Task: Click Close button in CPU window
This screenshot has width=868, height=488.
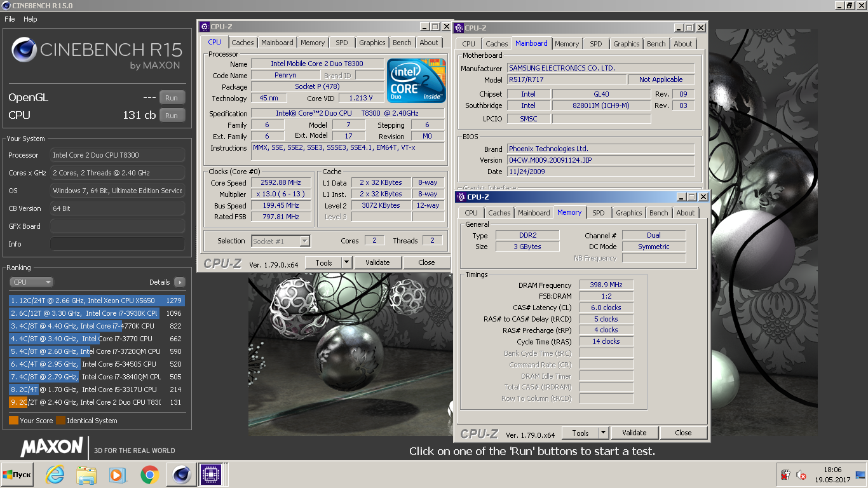Action: pos(426,262)
